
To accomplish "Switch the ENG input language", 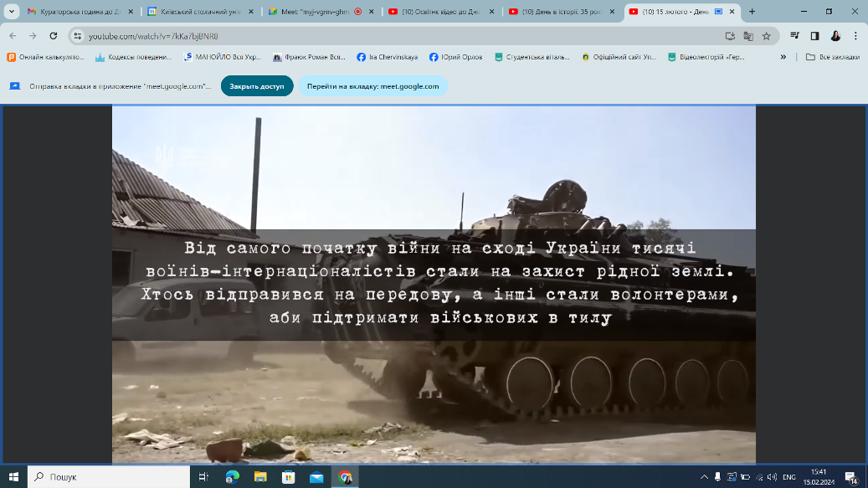I will [x=789, y=477].
